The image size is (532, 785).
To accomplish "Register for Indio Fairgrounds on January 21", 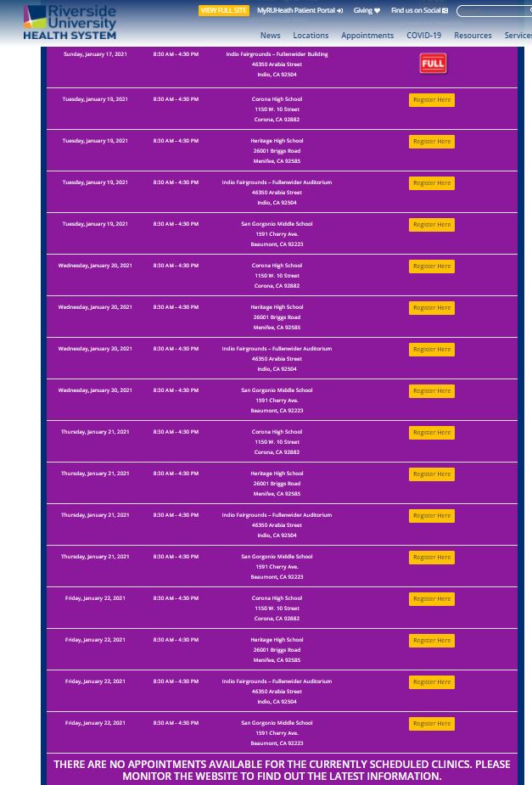I will tap(432, 516).
